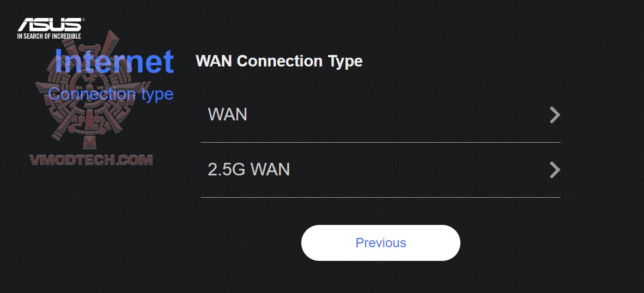Click the "Connection type" subtitle text
This screenshot has width=644, height=293.
pos(111,94)
